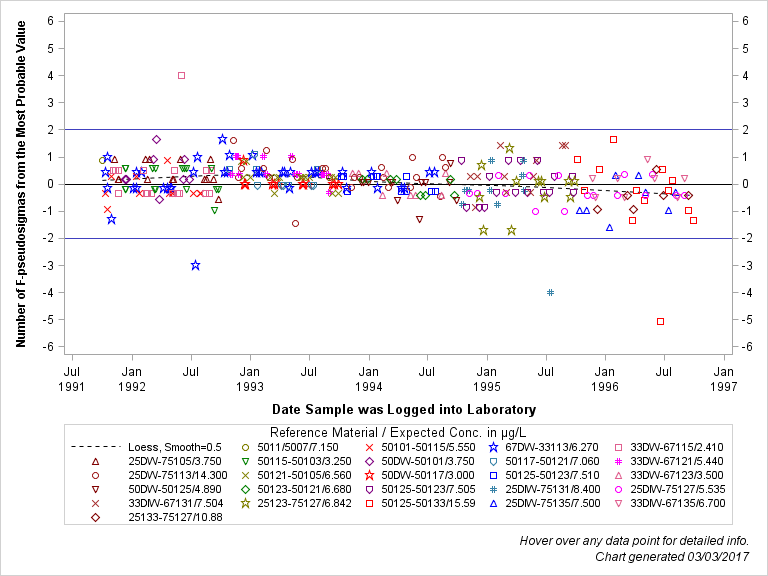
Task: Click the red square marker for 50125-50133/15.59
Action: 370,504
